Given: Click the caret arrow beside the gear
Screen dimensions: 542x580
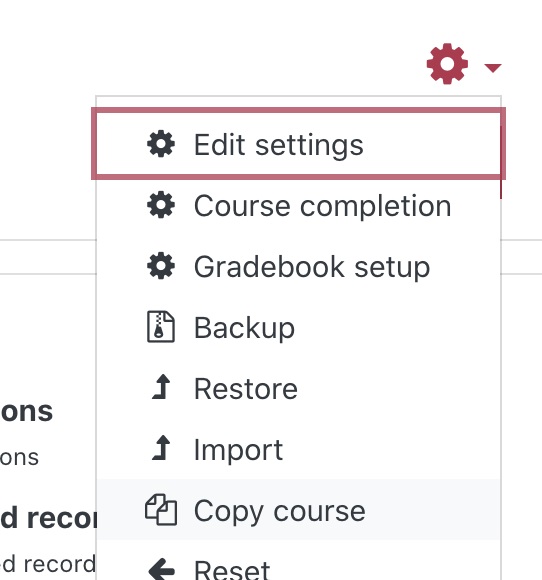Looking at the screenshot, I should [493, 68].
